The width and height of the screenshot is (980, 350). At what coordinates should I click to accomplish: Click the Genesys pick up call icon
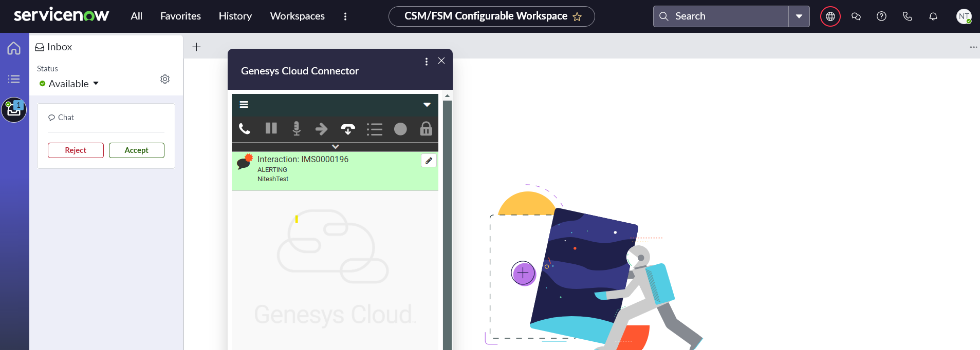tap(245, 129)
